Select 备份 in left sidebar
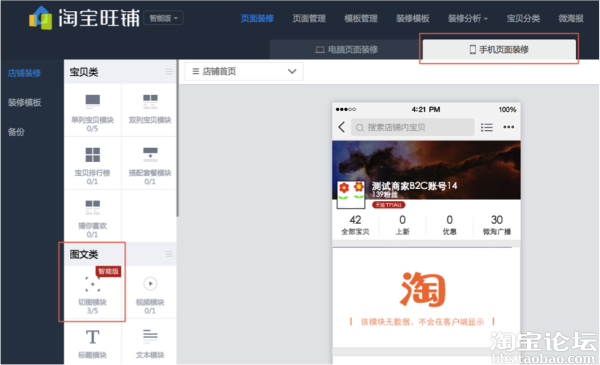 click(16, 132)
